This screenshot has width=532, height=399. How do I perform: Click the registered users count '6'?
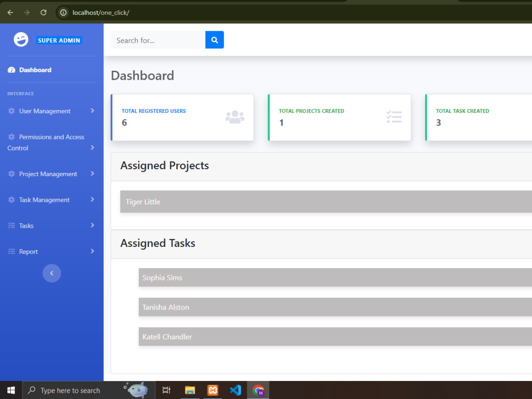(x=124, y=122)
